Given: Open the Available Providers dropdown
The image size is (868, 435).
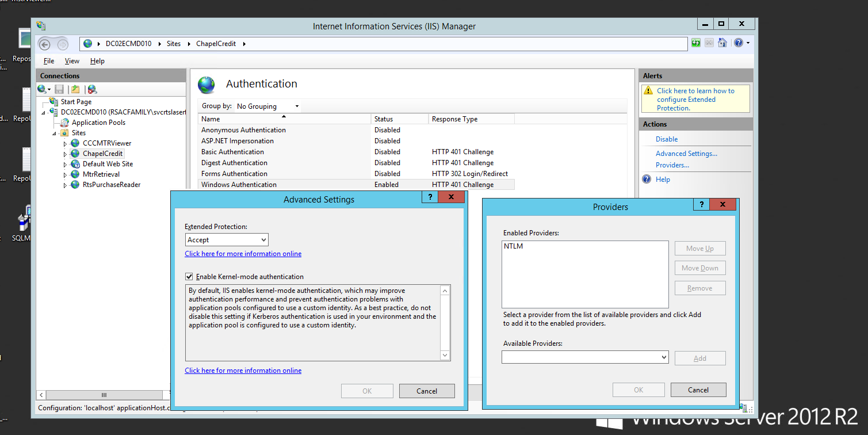Looking at the screenshot, I should (x=585, y=357).
